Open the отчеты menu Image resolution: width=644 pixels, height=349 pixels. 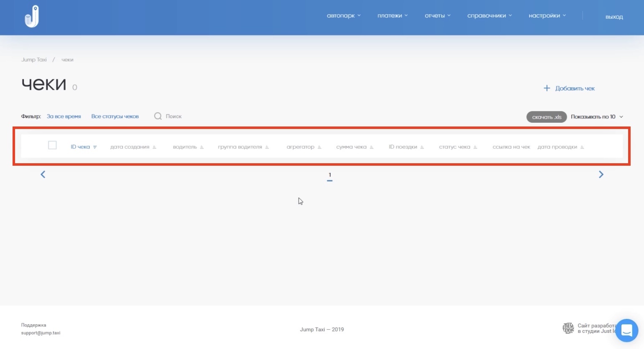(x=437, y=16)
